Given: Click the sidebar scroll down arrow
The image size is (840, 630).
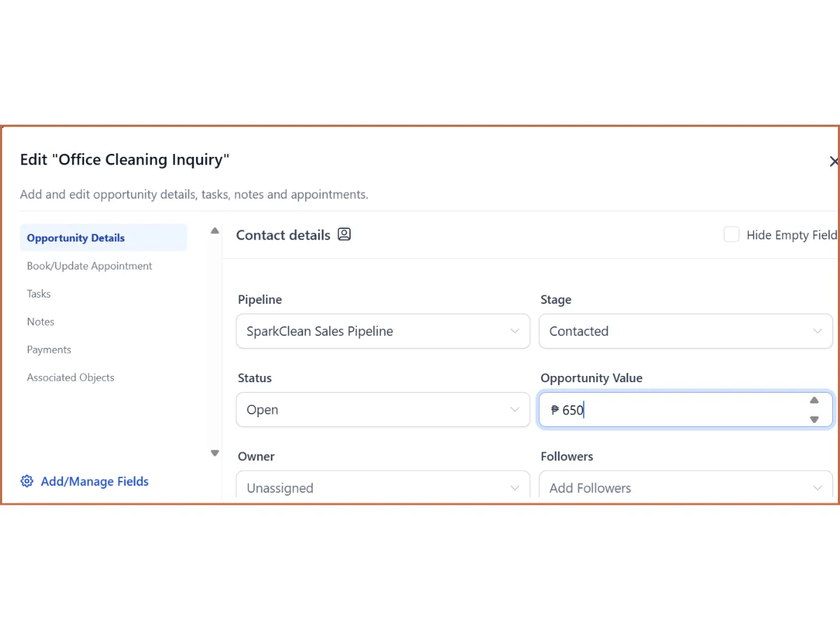Looking at the screenshot, I should pyautogui.click(x=215, y=454).
